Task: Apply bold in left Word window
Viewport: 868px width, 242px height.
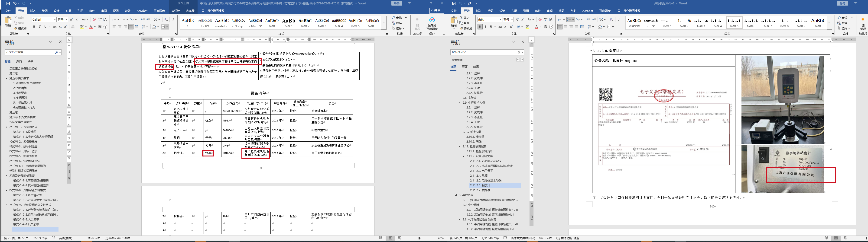Action: tap(34, 27)
